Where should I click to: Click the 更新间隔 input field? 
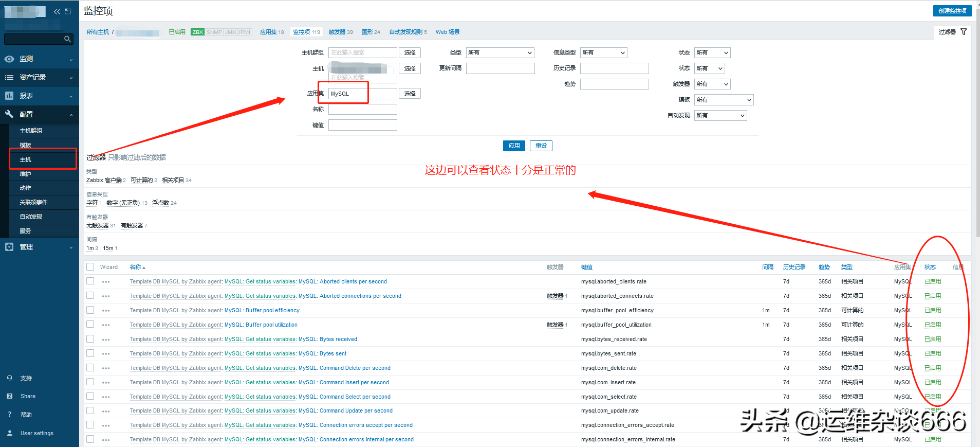(501, 68)
